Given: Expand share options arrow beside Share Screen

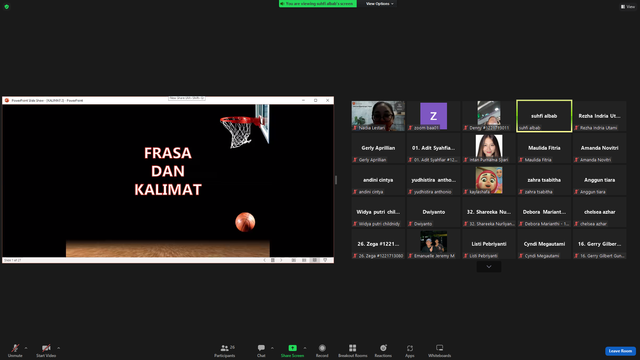Looking at the screenshot, I should click(x=305, y=348).
